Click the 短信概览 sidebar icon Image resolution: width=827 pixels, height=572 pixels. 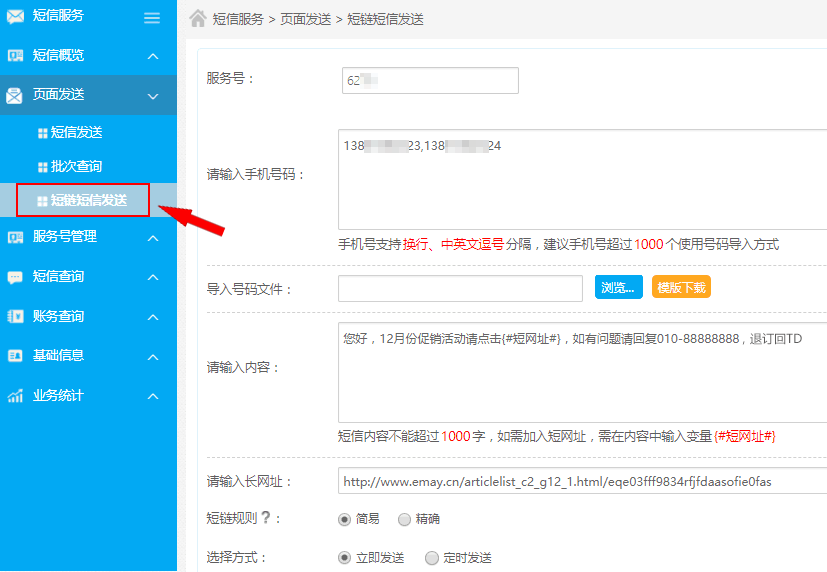[15, 55]
